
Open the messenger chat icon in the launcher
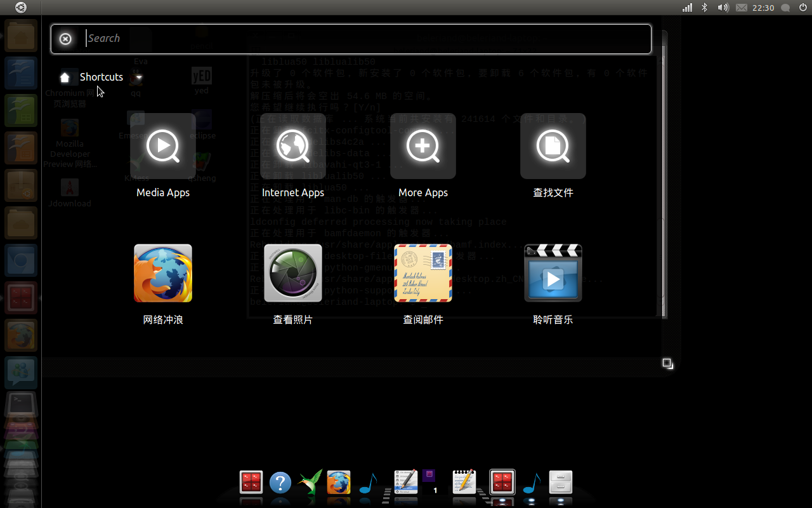pos(21,372)
